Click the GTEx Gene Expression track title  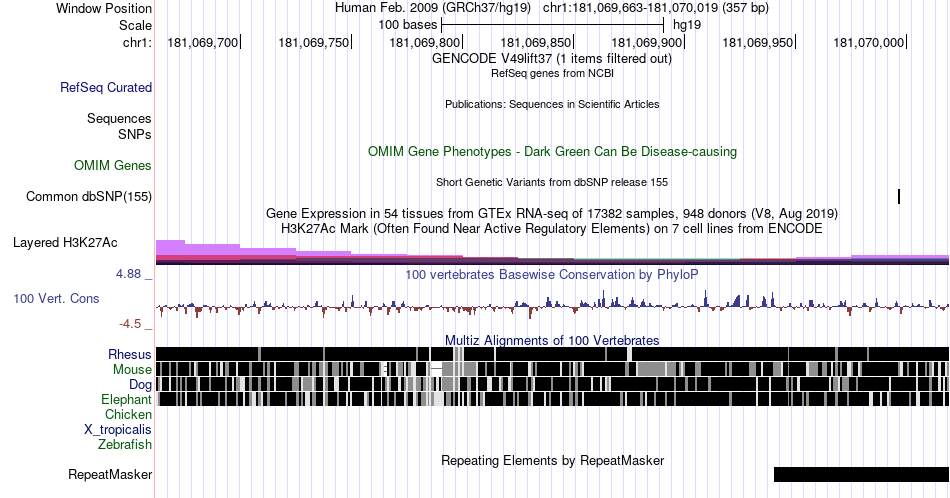(x=552, y=213)
